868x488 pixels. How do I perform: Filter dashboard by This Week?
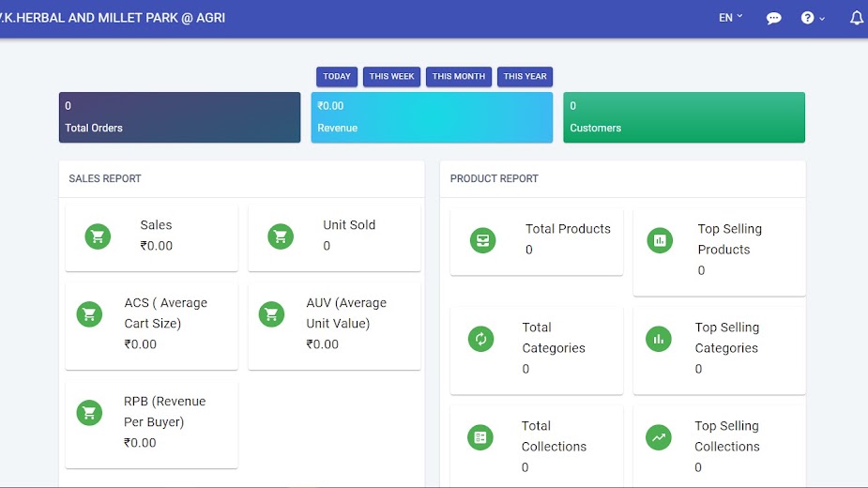coord(391,76)
